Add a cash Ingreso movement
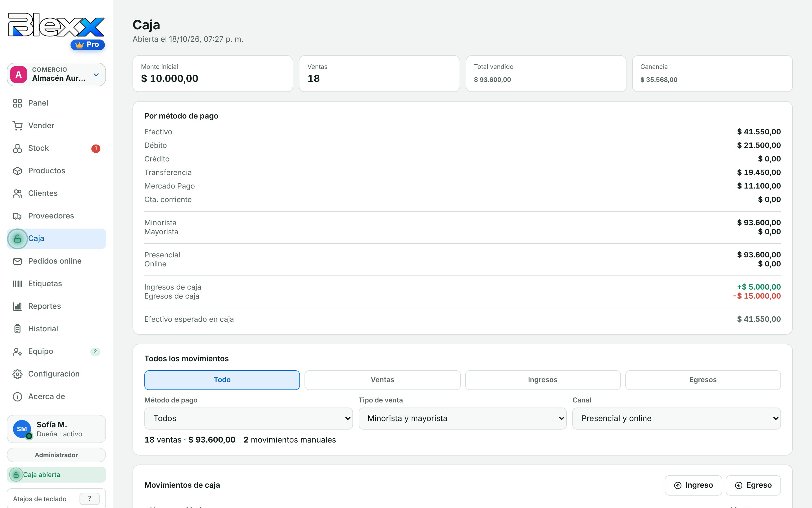The image size is (812, 508). click(x=693, y=485)
